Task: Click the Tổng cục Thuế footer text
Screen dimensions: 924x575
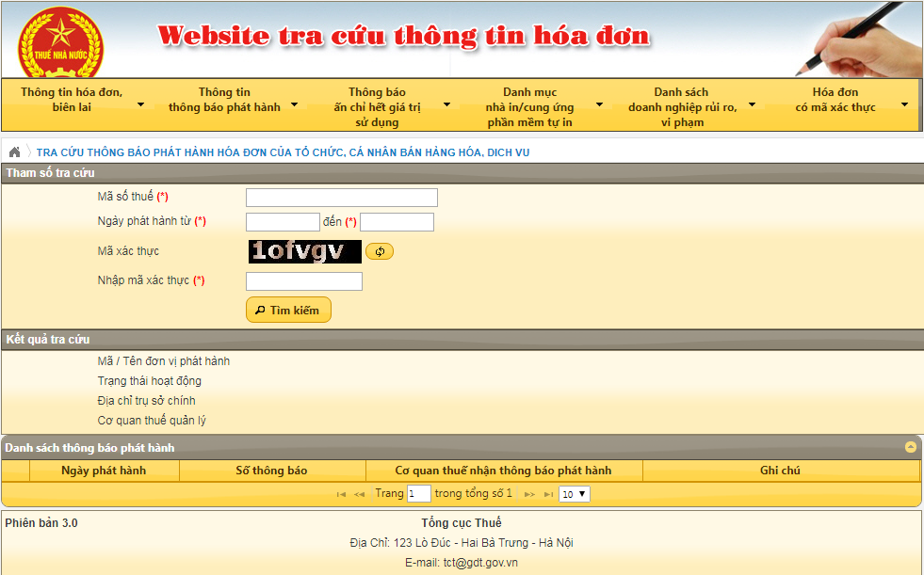Action: click(462, 522)
